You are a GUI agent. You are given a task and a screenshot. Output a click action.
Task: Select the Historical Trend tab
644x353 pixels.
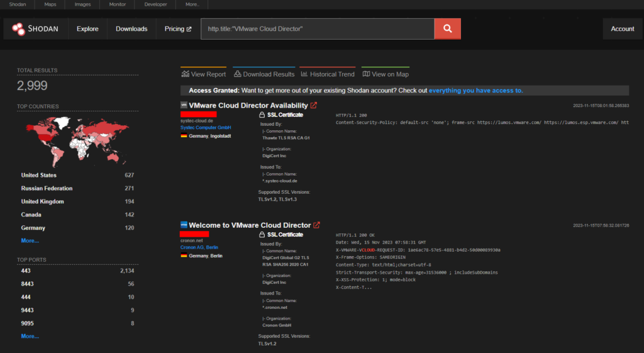point(327,73)
